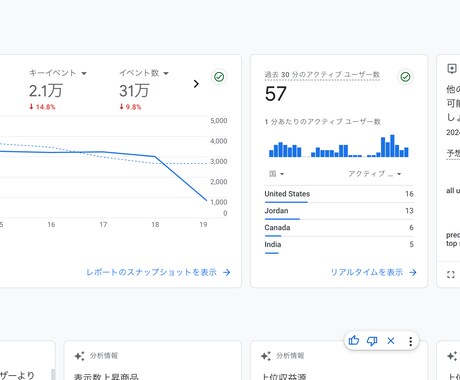Click the United States count 16
Screen dimensions: 460x380
tap(409, 194)
